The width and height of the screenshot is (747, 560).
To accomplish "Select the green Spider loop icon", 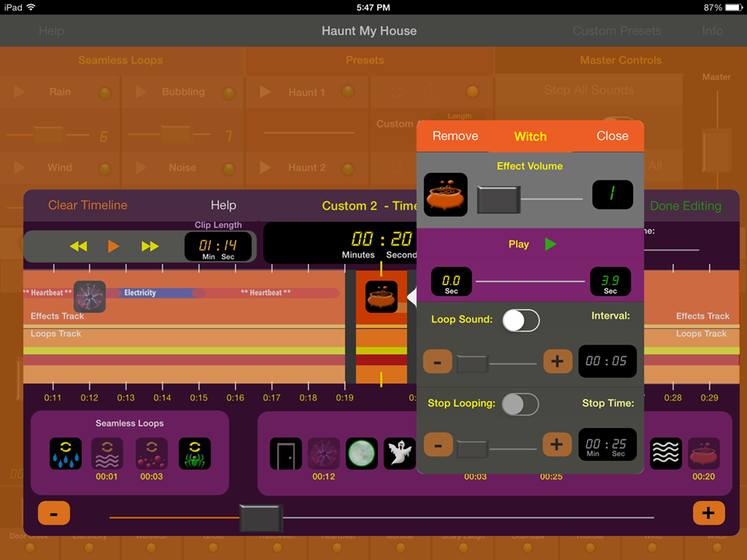I will [x=194, y=453].
